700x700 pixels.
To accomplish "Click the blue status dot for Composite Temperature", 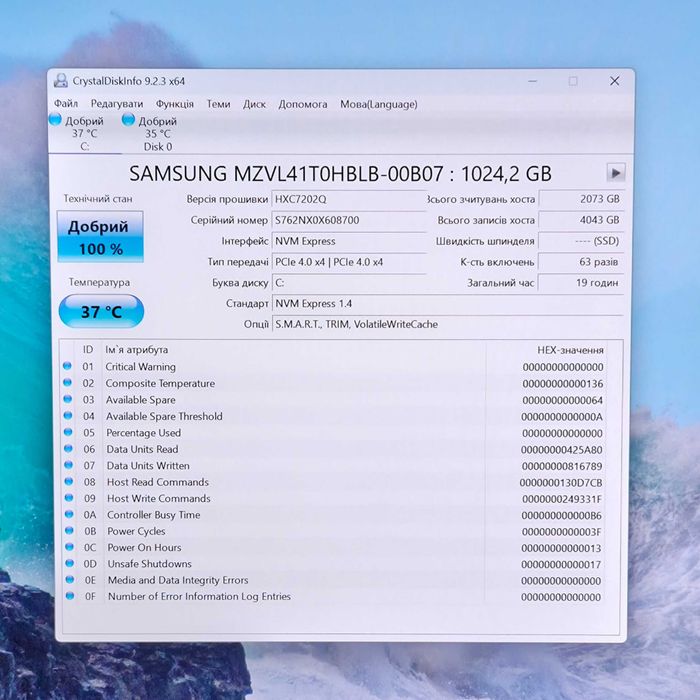I will click(x=67, y=383).
